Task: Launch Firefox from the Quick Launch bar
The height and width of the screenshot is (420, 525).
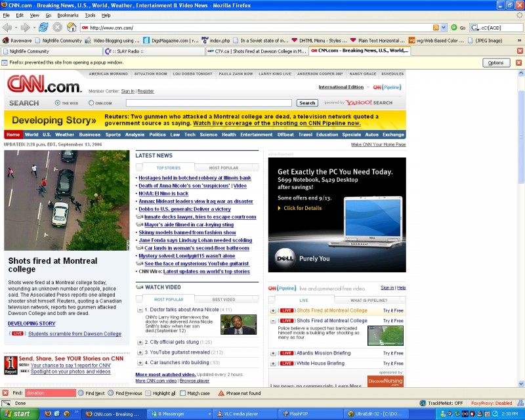Action: click(48, 414)
